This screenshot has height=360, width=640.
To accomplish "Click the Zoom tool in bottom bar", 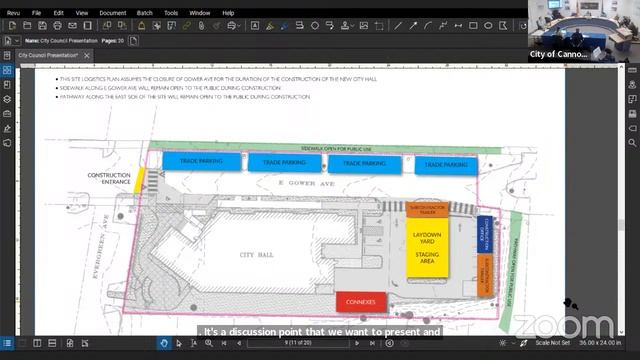I will pos(209,343).
